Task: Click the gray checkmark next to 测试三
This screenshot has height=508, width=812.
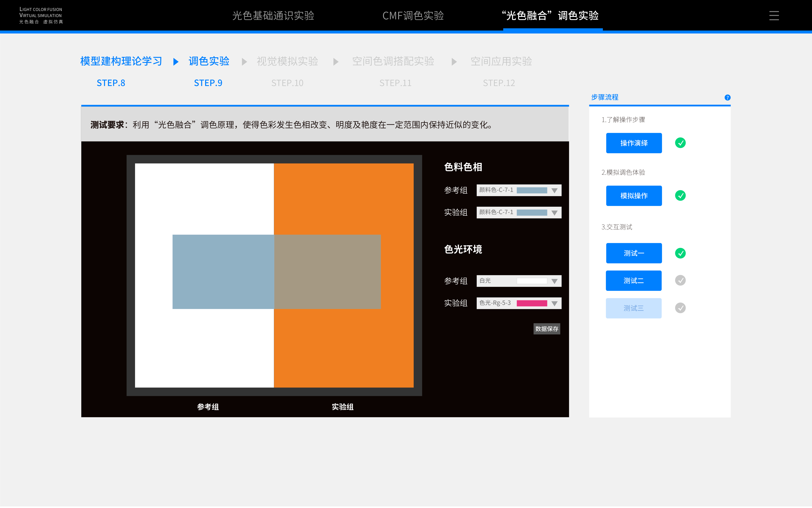Action: coord(680,308)
